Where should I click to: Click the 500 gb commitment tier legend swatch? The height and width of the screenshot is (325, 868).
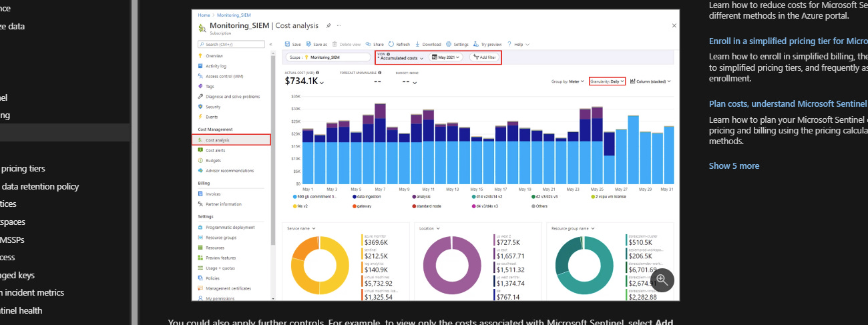pos(295,198)
